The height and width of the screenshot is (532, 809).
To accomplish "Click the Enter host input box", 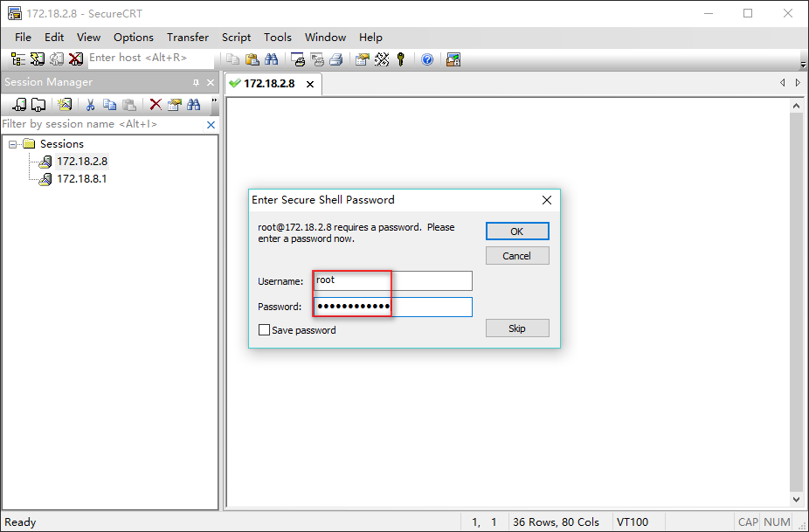I will point(150,59).
